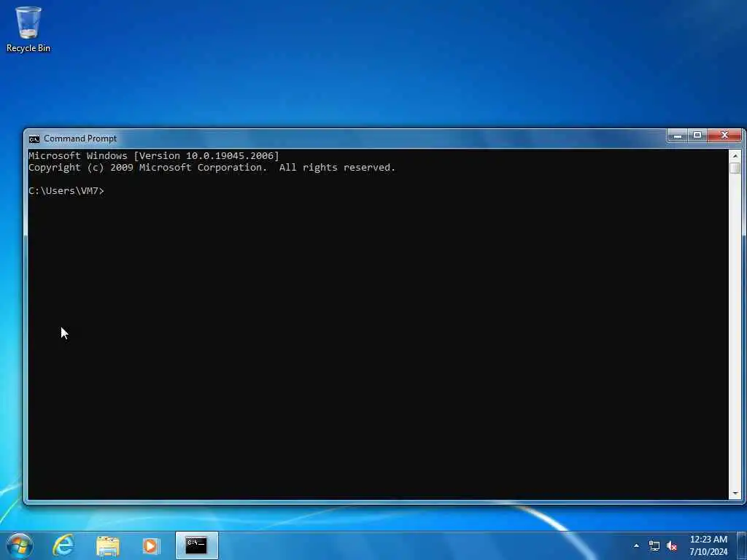Click the scrollbar up arrow in Command Prompt
This screenshot has width=747, height=560.
[735, 156]
